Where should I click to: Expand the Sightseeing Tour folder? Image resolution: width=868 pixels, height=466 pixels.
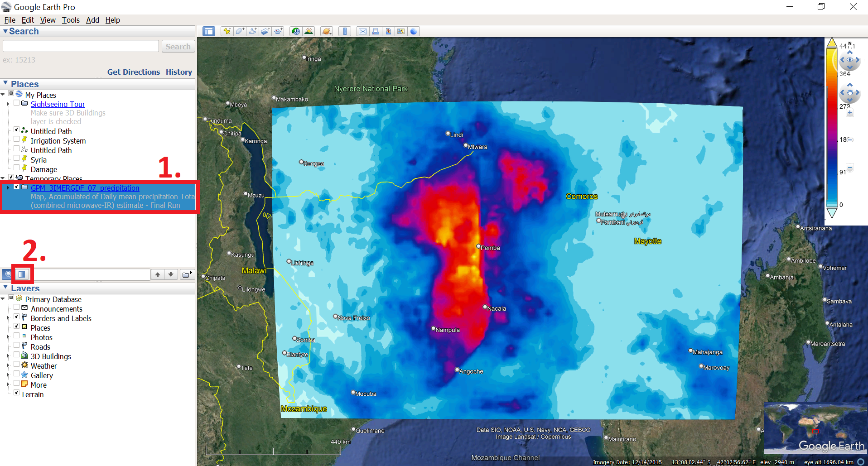tap(8, 104)
